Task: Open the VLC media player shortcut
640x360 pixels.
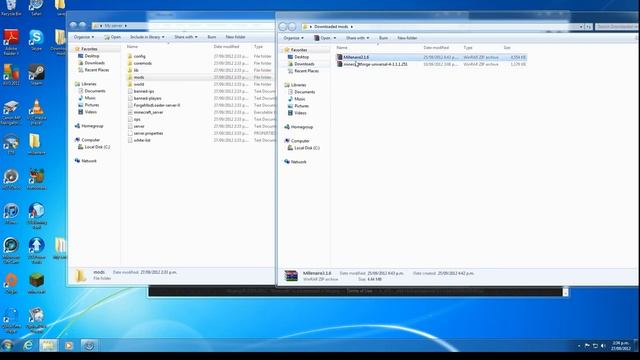Action: point(36,111)
